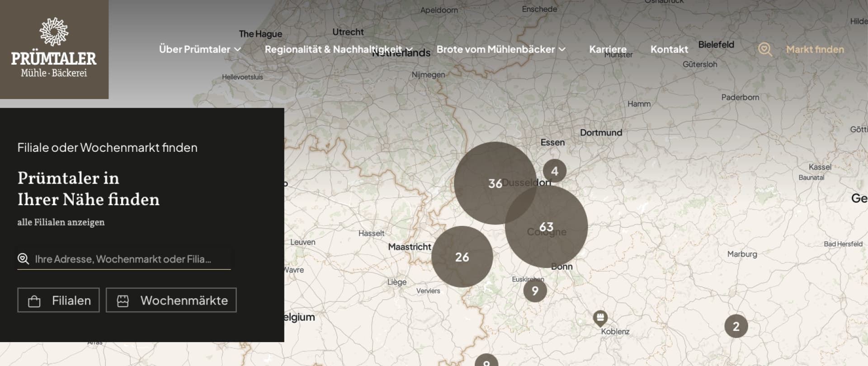Click the Prümtaler in Ihrer Nähe finden heading
This screenshot has height=366, width=868.
point(89,189)
